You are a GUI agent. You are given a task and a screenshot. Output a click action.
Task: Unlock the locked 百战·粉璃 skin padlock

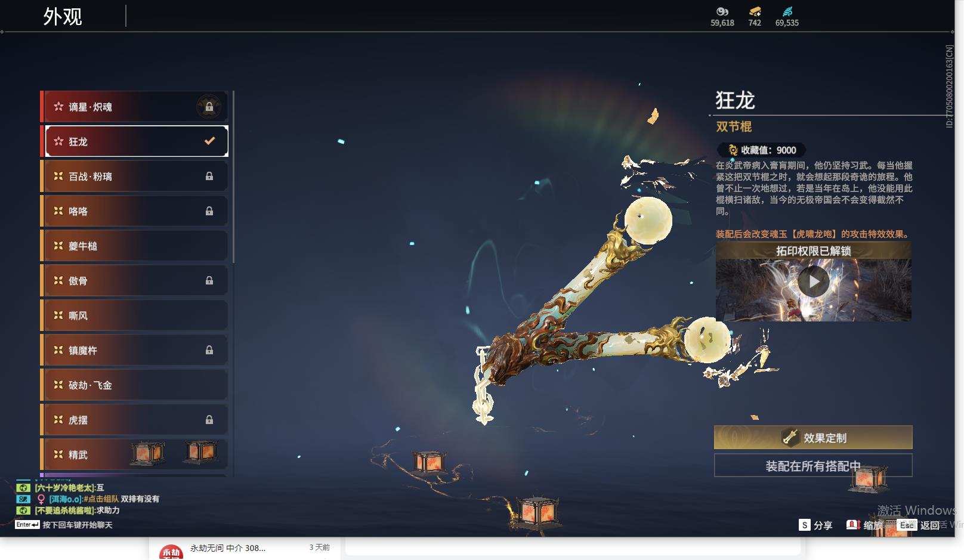pyautogui.click(x=210, y=176)
